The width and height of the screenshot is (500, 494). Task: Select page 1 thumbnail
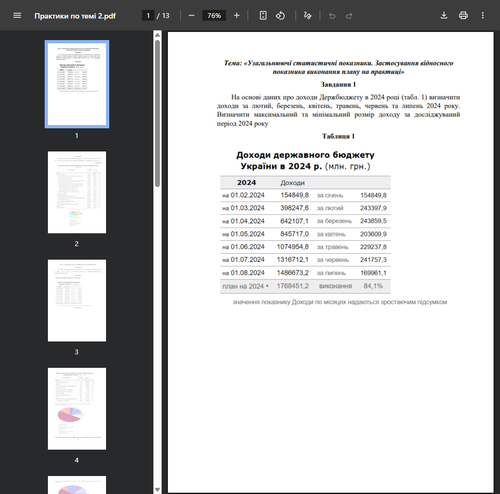pos(77,84)
